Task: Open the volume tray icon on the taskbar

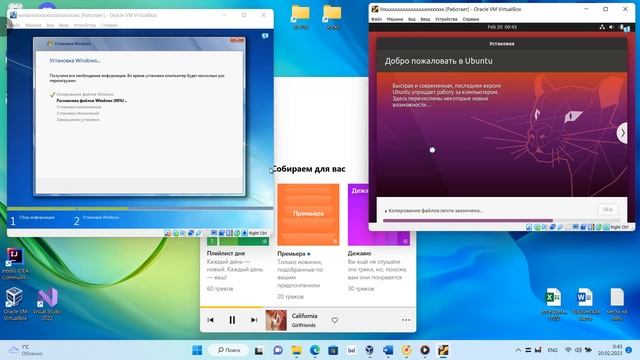Action: click(578, 350)
